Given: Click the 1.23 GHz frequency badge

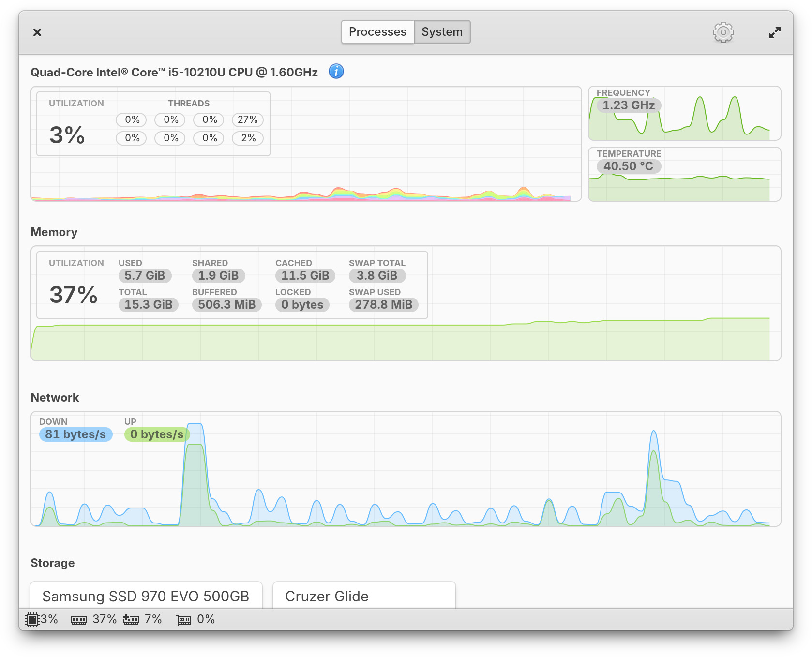Looking at the screenshot, I should (629, 105).
